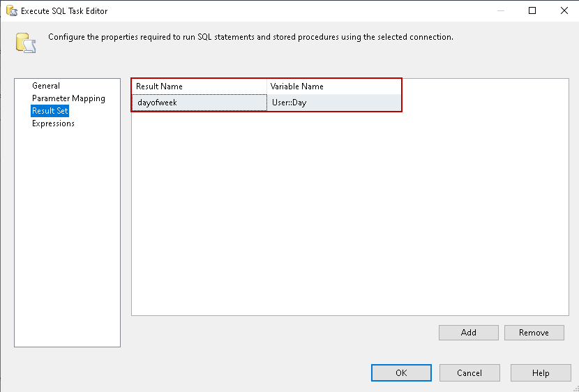
Task: Open Help for this editor
Action: click(541, 373)
